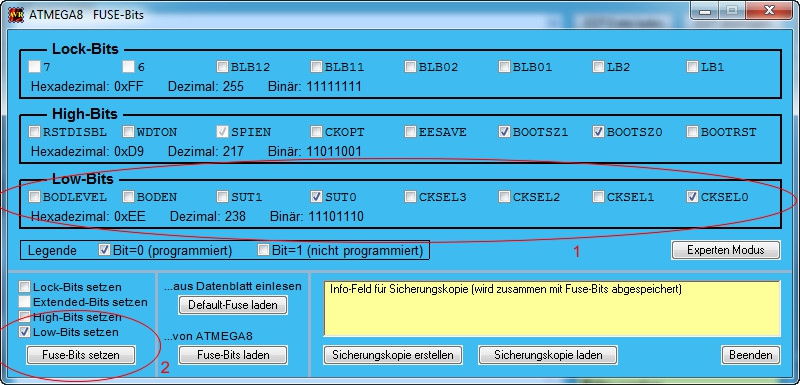The image size is (800, 385).
Task: Enable Lock-Bits setzen option
Action: 24,287
